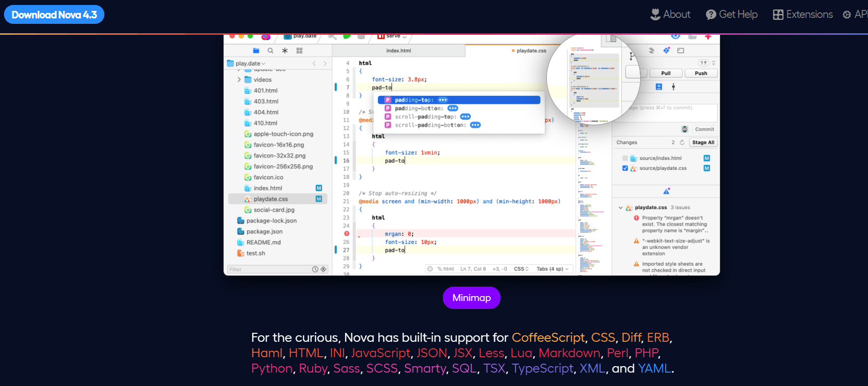Click the Stage All button
The width and height of the screenshot is (868, 386).
703,143
